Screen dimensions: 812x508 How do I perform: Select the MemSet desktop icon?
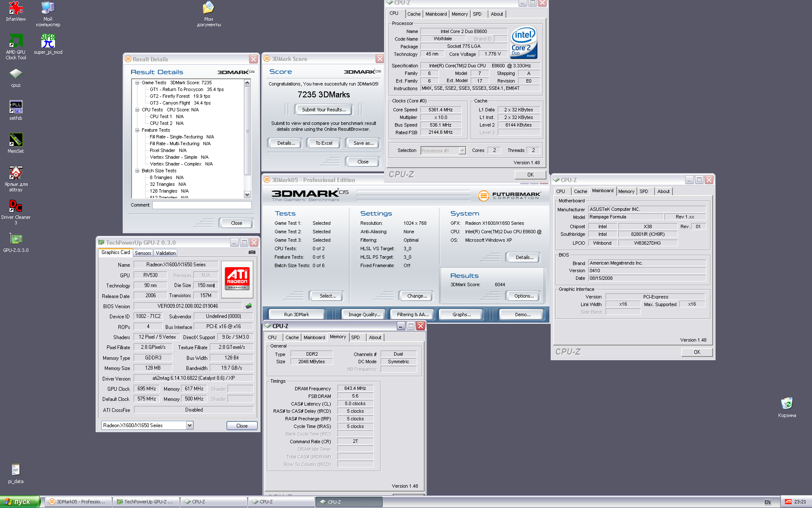click(x=16, y=143)
